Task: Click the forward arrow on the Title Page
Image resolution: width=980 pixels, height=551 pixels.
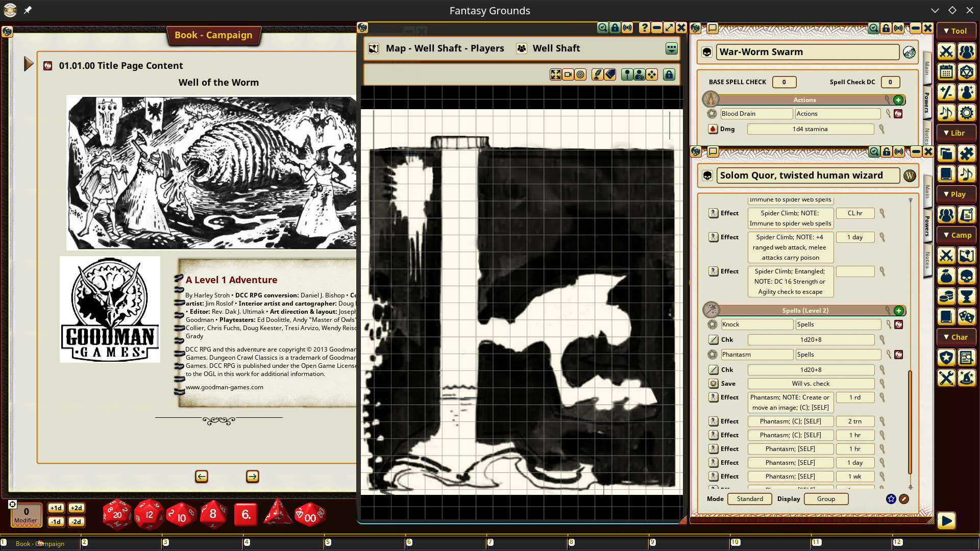Action: click(x=252, y=476)
